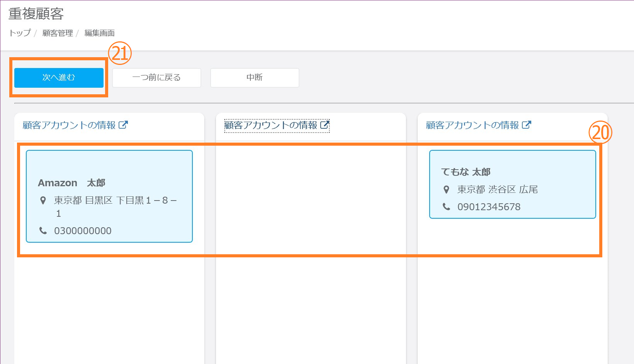634x364 pixels.
Task: Click the location pin icon on the てもな 太郎 card
Action: tap(446, 189)
